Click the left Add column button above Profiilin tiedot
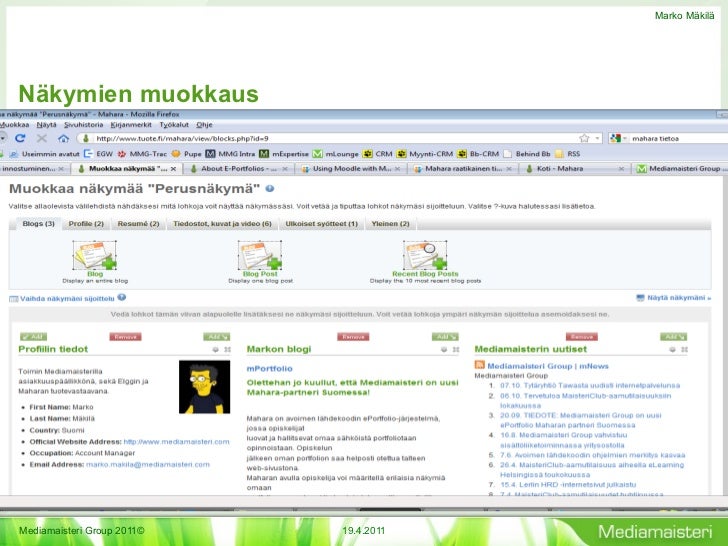Screen dimensions: 728x546 33,337
